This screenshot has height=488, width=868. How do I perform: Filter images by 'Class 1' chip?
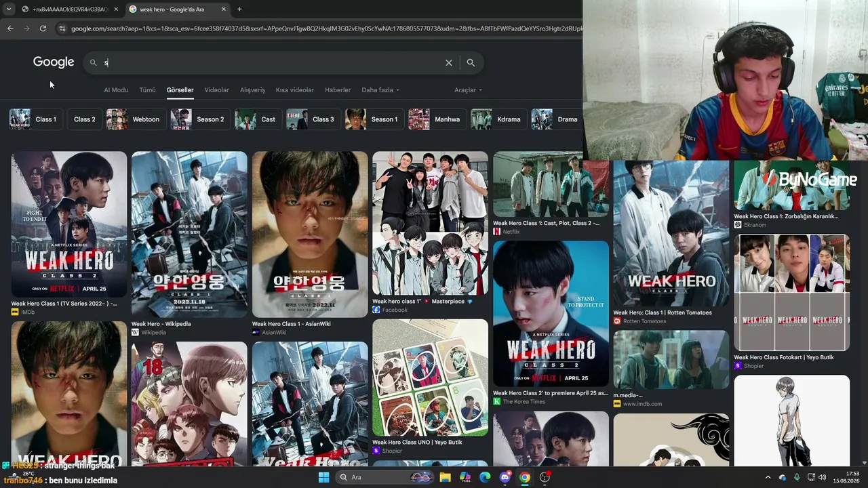(x=35, y=119)
